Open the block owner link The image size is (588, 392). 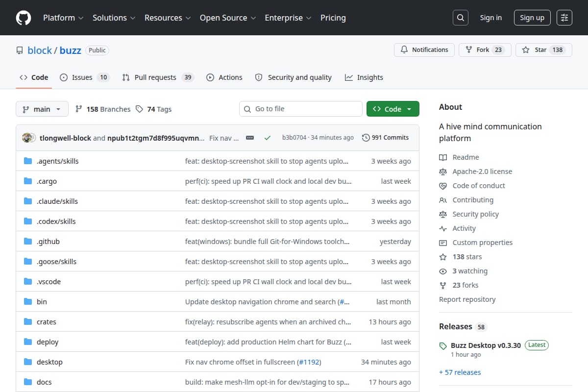[x=40, y=50]
